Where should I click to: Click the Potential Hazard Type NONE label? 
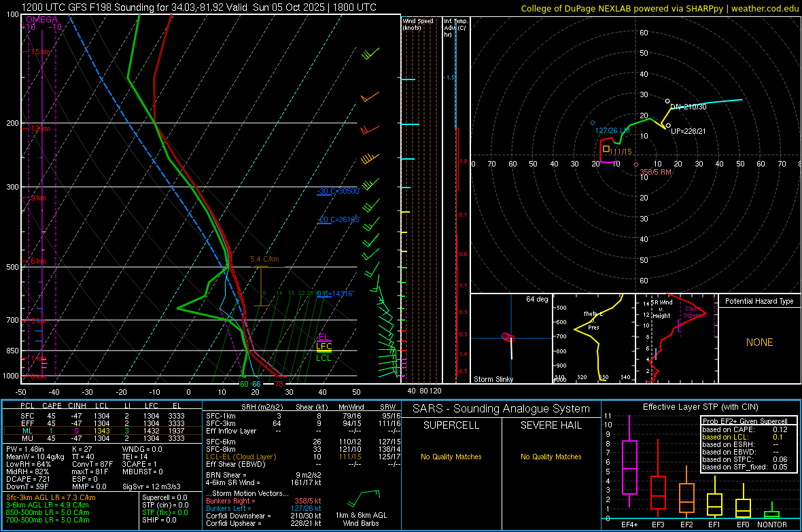pyautogui.click(x=760, y=342)
